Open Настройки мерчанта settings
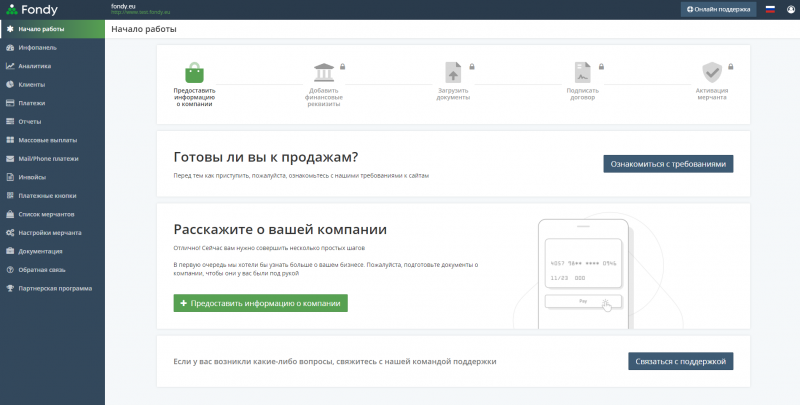Screen dimensions: 800x405 (x=49, y=232)
